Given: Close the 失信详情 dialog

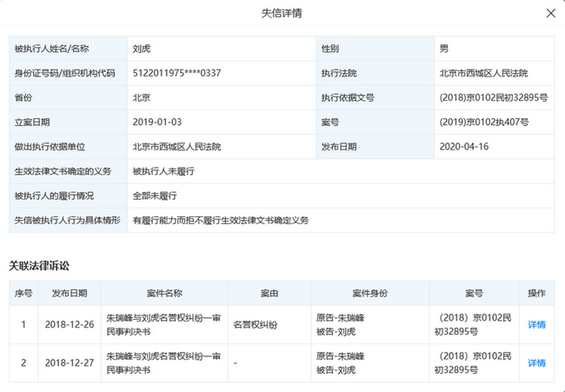Looking at the screenshot, I should (549, 13).
